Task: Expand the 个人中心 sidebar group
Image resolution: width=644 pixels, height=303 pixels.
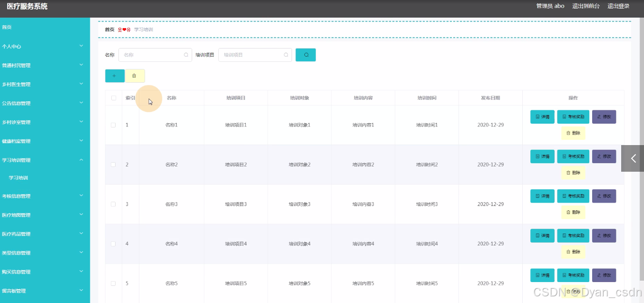Action: tap(45, 46)
